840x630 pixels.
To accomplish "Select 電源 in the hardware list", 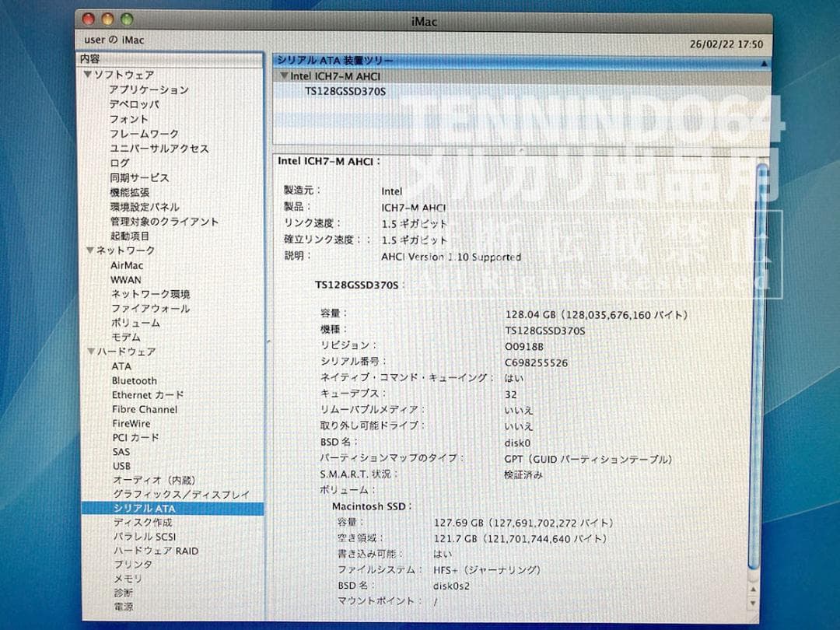I will click(124, 607).
